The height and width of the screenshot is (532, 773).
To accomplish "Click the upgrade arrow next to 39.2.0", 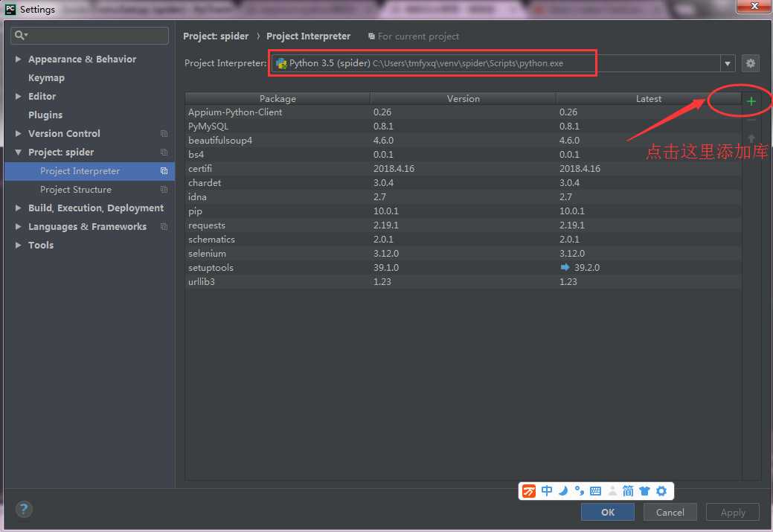I will click(x=565, y=267).
